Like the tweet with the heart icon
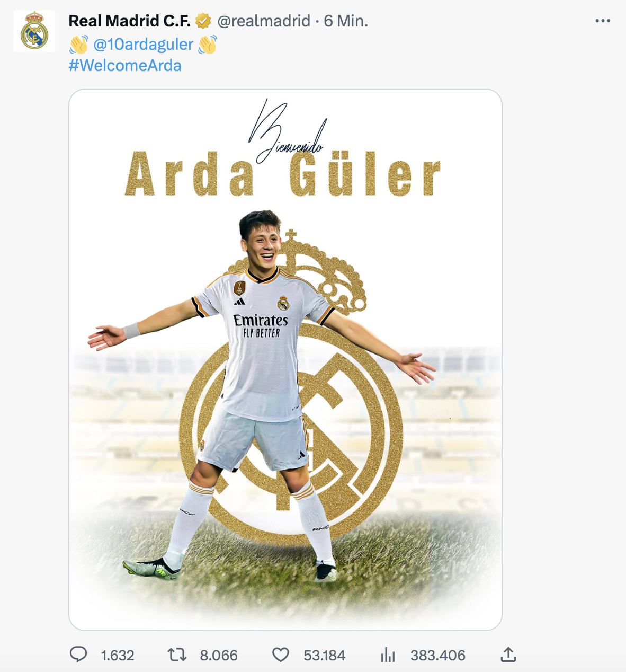 point(281,655)
